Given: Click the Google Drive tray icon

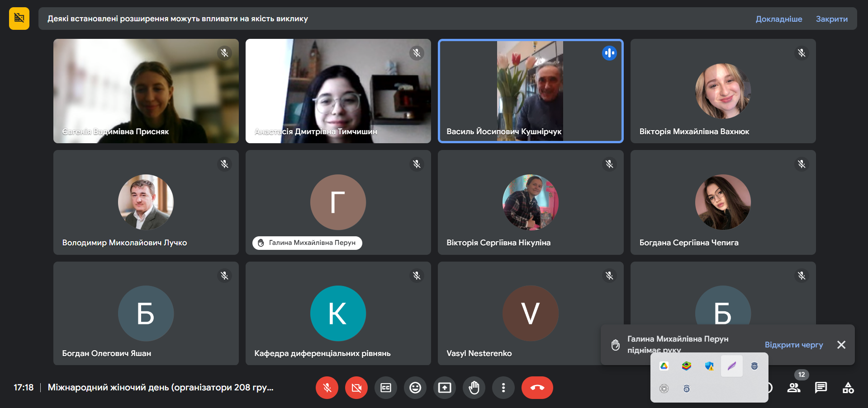Looking at the screenshot, I should pos(664,366).
